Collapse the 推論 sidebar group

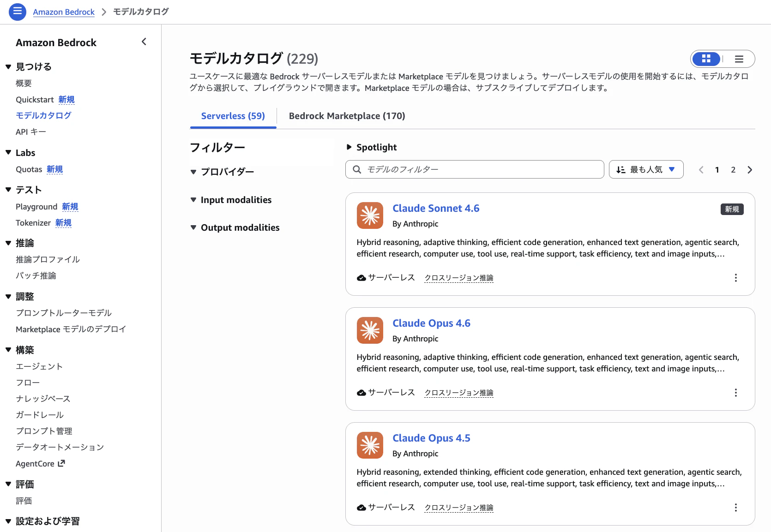[8, 243]
